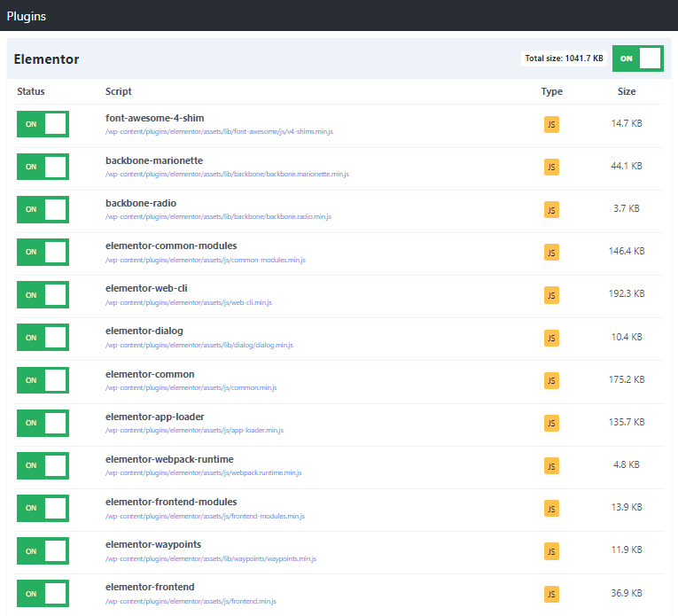Disable the font-awesome-4-shim script toggle

43,124
